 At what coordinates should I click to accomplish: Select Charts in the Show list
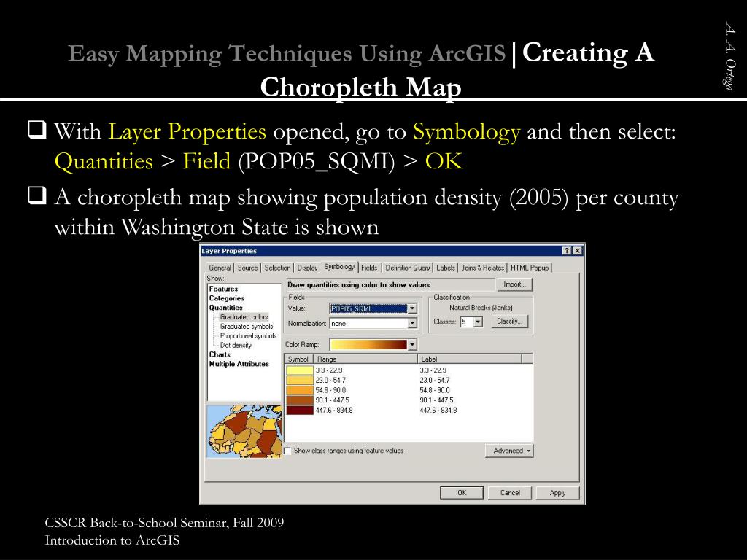pyautogui.click(x=220, y=354)
